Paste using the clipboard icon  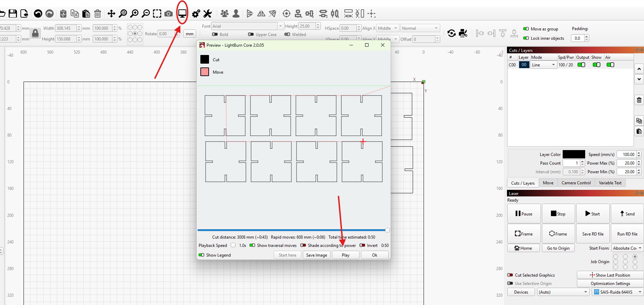point(86,13)
